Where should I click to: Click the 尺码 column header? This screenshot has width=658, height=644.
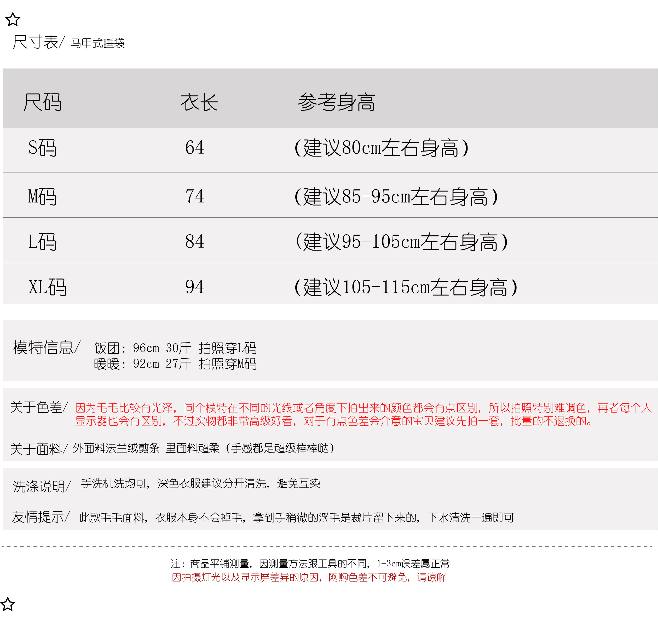pyautogui.click(x=43, y=102)
